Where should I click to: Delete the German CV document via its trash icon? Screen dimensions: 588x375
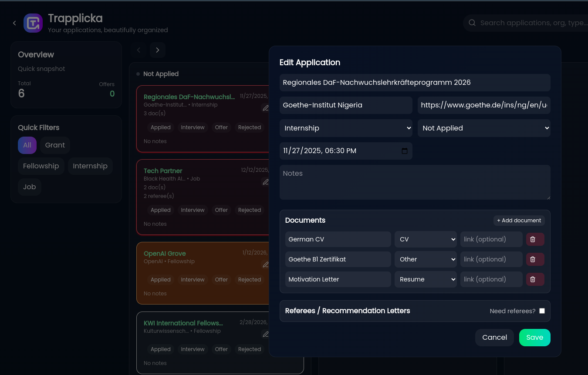[535, 239]
